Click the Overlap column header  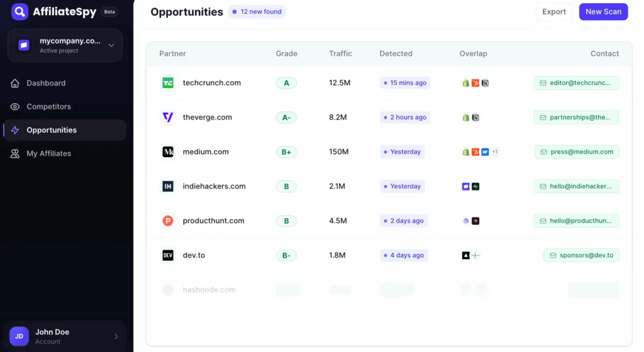pos(473,53)
